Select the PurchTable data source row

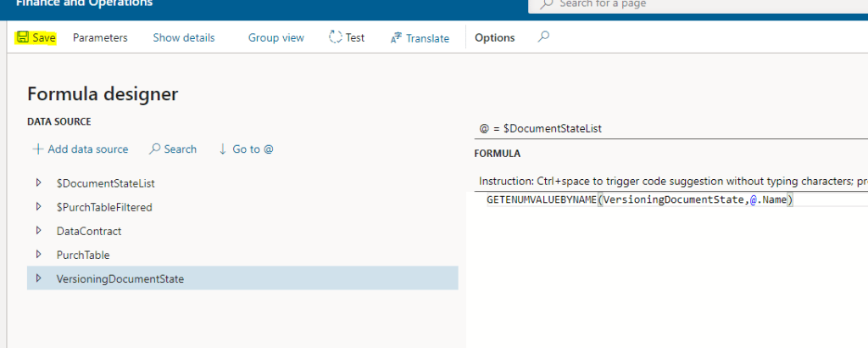tap(83, 255)
